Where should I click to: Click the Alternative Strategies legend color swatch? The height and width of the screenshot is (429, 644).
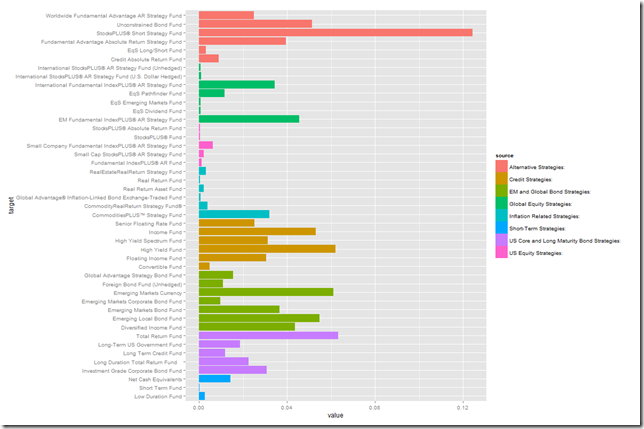coord(501,166)
